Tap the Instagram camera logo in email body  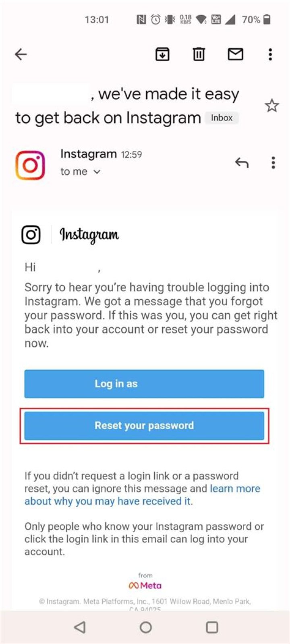pos(31,234)
